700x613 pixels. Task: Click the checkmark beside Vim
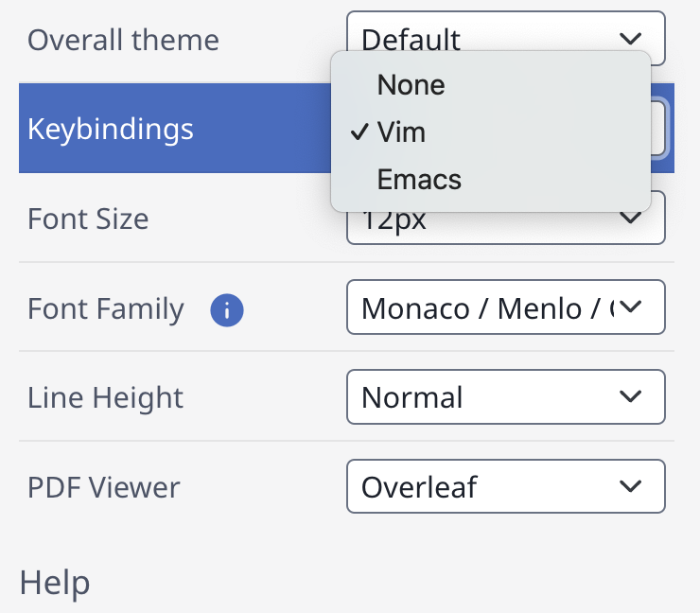point(359,132)
